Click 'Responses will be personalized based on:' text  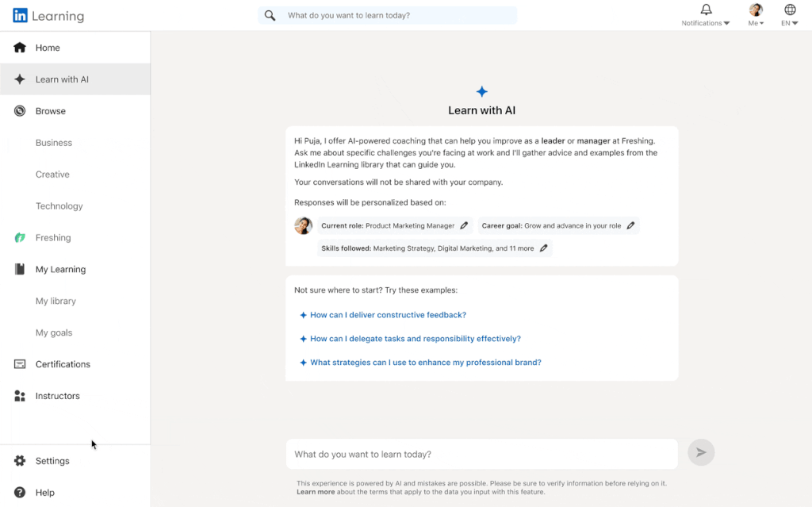coord(370,202)
